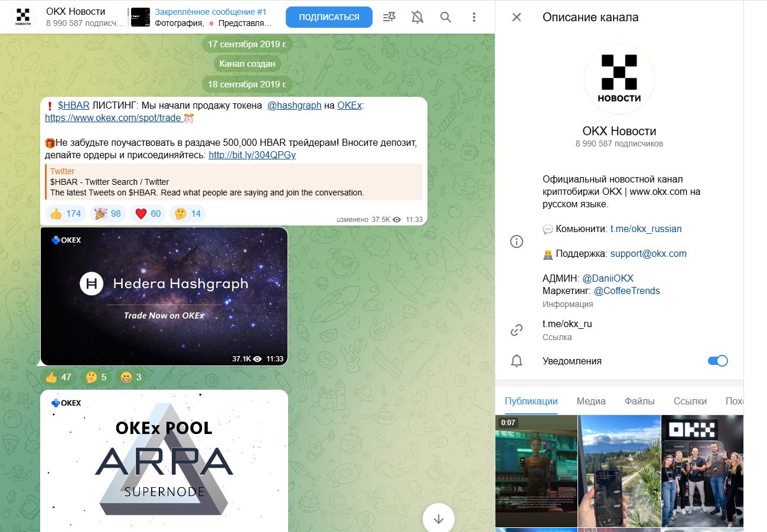767x532 pixels.
Task: Mute channel via crossed bell icon
Action: point(417,17)
